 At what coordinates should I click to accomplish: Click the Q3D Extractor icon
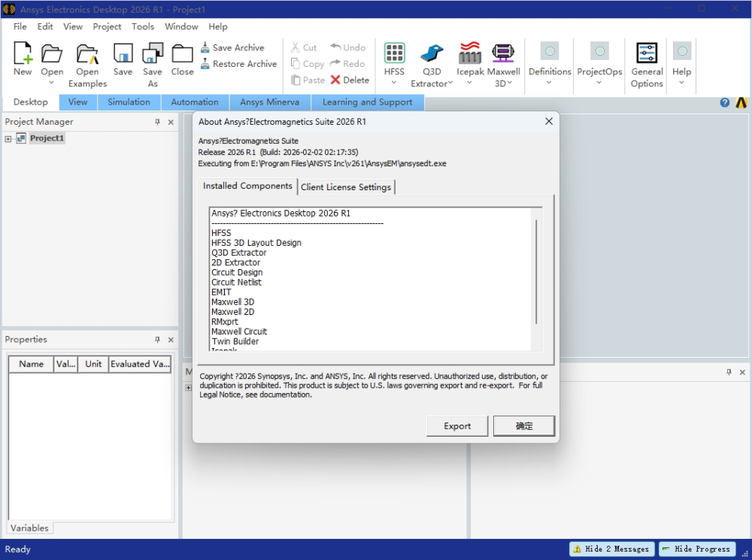[x=432, y=55]
